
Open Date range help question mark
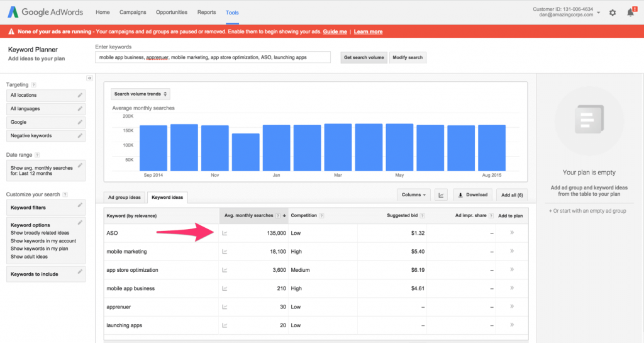pyautogui.click(x=37, y=155)
